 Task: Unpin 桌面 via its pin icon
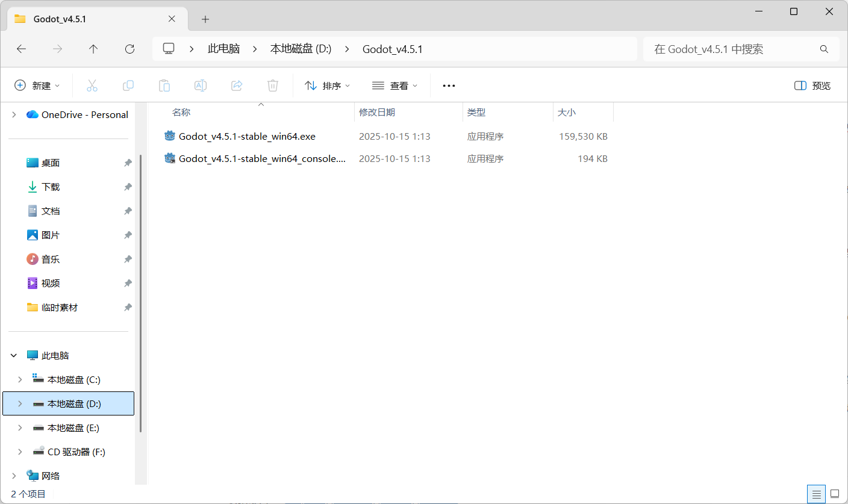click(128, 163)
